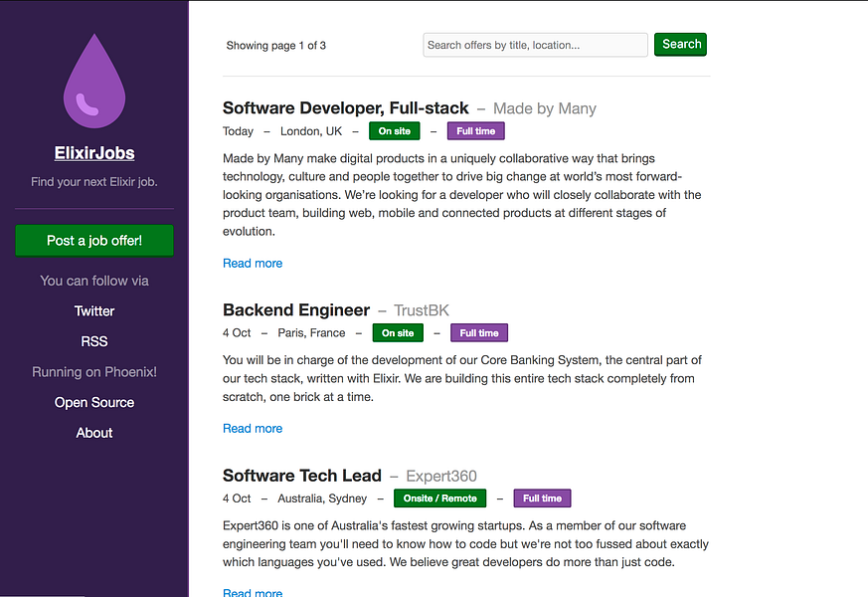868x597 pixels.
Task: Click the TrustBK company name
Action: tap(422, 309)
